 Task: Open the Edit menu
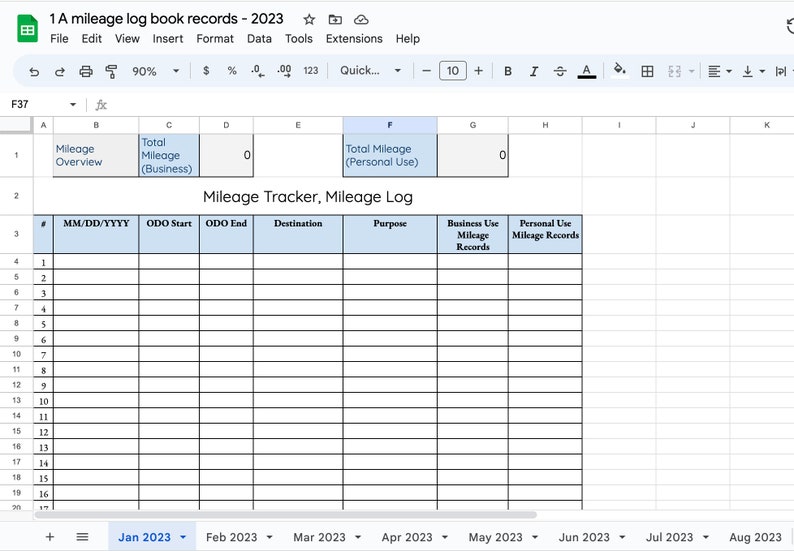pos(92,39)
